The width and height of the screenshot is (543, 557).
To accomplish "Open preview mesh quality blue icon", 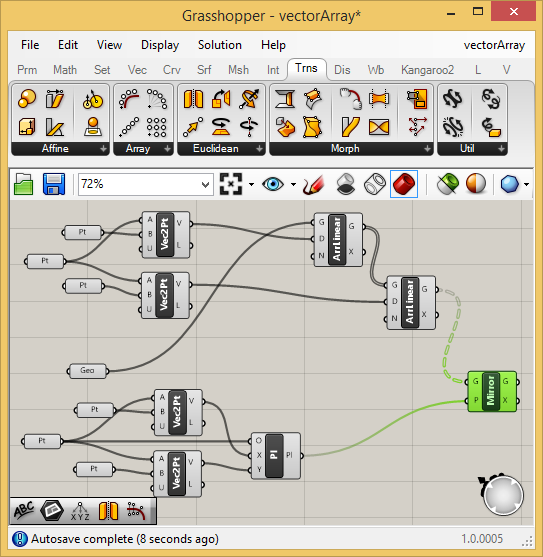I will (510, 184).
